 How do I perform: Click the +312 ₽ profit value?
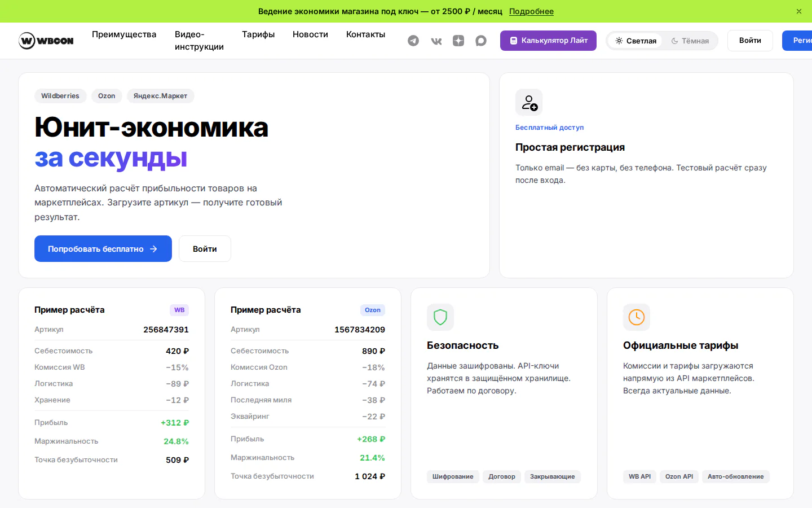[175, 423]
